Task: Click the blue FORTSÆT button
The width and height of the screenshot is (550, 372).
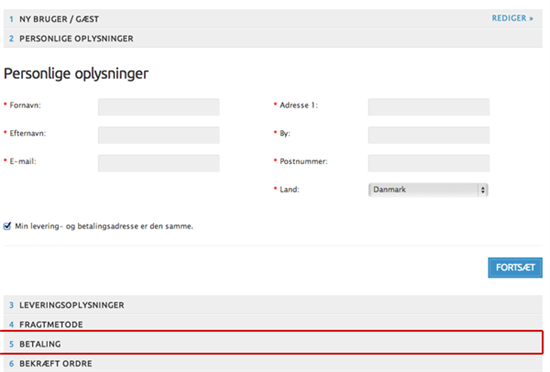Action: click(x=515, y=268)
